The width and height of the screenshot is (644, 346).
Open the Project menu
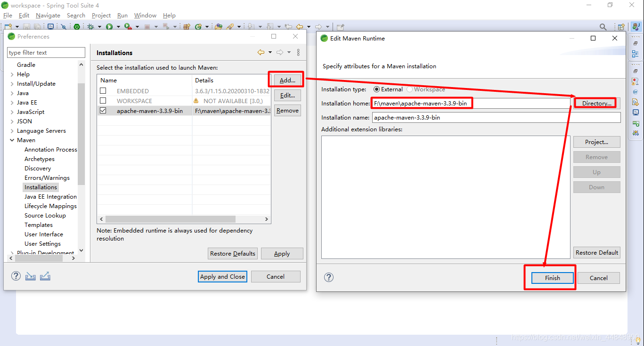(x=101, y=16)
